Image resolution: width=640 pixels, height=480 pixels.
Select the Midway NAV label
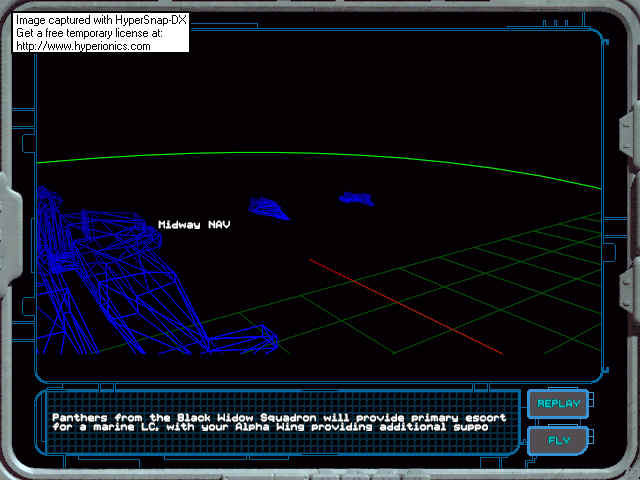tap(194, 224)
